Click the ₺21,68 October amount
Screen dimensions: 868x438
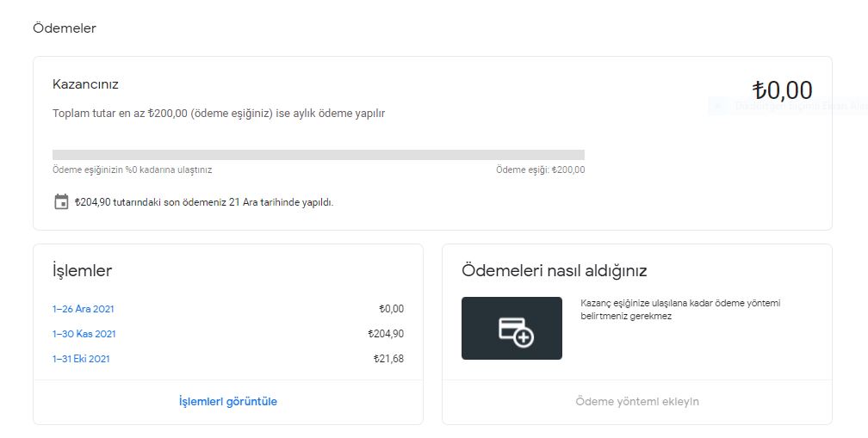[388, 359]
